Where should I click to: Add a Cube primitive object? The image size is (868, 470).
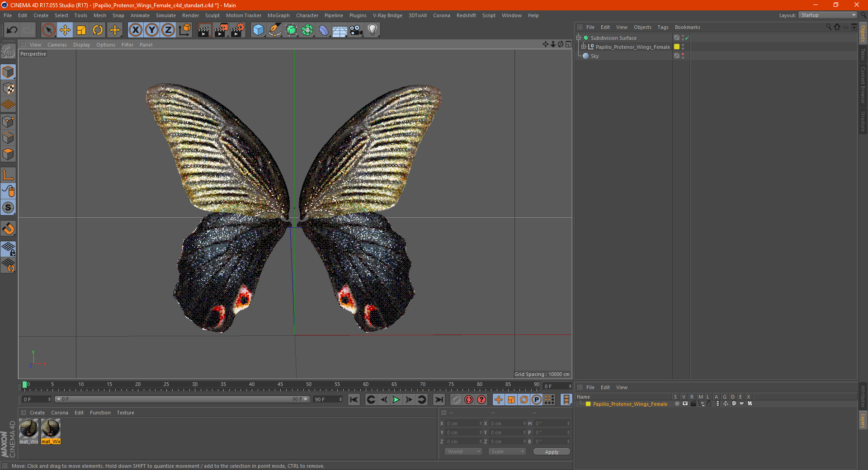(258, 30)
